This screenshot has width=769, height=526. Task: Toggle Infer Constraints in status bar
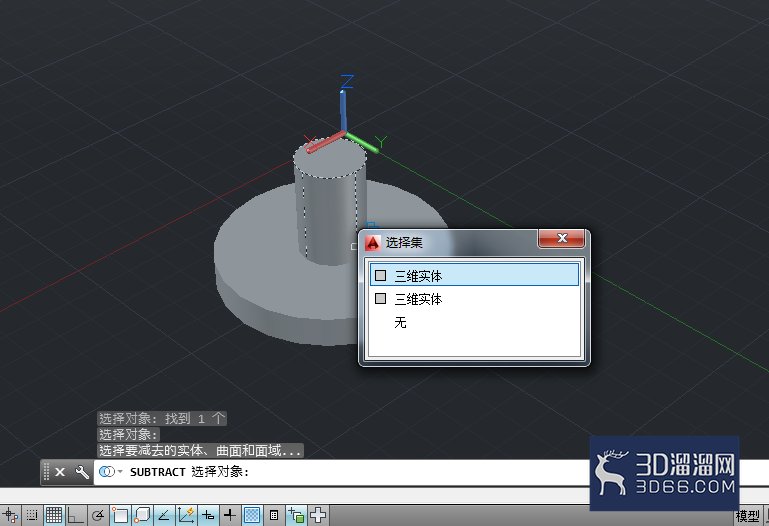coord(10,515)
